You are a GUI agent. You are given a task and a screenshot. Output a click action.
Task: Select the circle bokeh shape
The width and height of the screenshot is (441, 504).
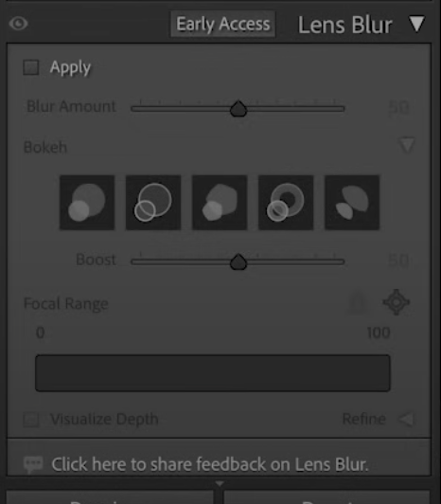(x=87, y=203)
